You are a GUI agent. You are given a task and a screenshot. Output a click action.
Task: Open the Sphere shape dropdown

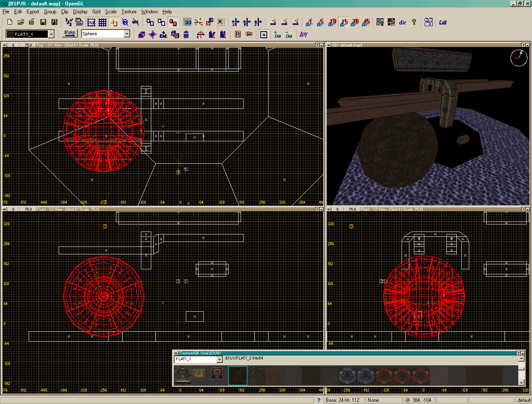tap(127, 33)
